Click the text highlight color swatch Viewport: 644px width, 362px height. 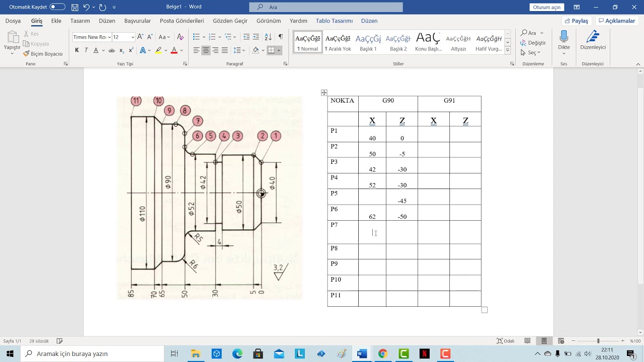(x=158, y=50)
